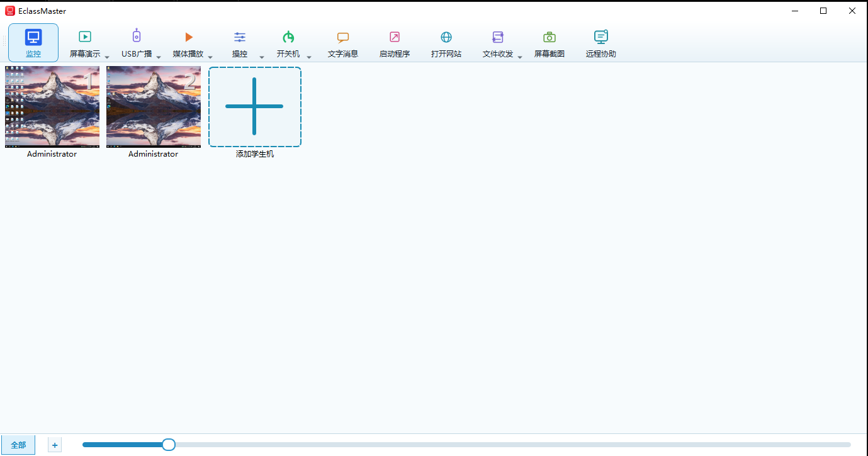
Task: Click Administrator label under thumbnail 1
Action: pos(52,154)
